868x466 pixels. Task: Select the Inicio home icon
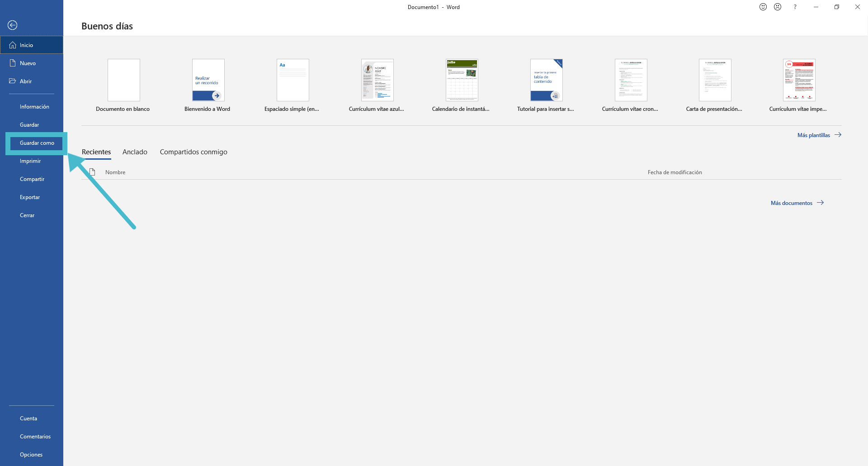pyautogui.click(x=13, y=45)
